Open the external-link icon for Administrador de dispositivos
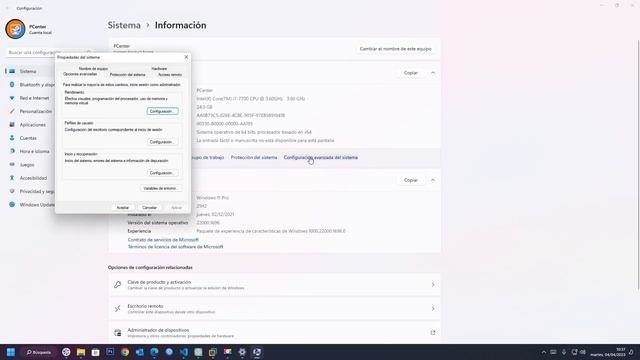 click(433, 333)
